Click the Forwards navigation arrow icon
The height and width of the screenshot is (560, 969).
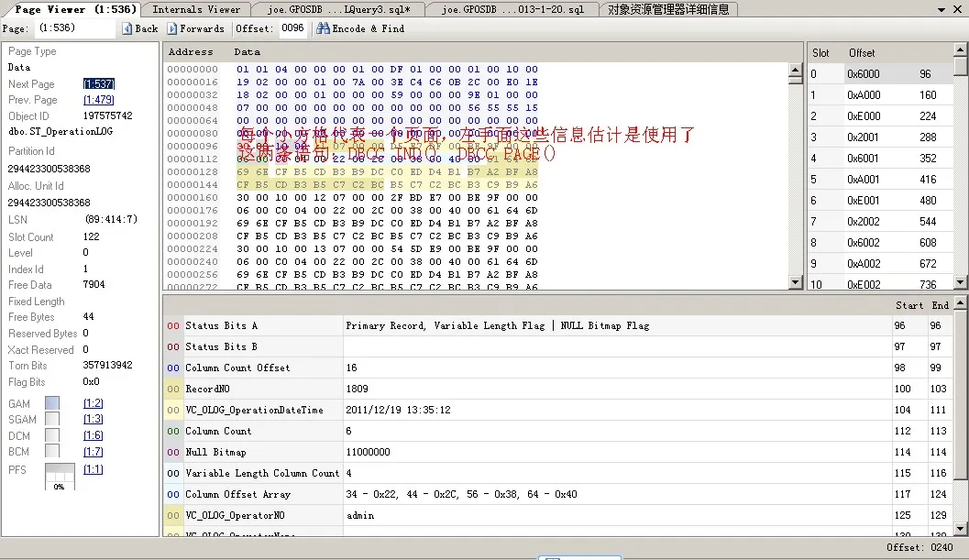click(x=172, y=28)
